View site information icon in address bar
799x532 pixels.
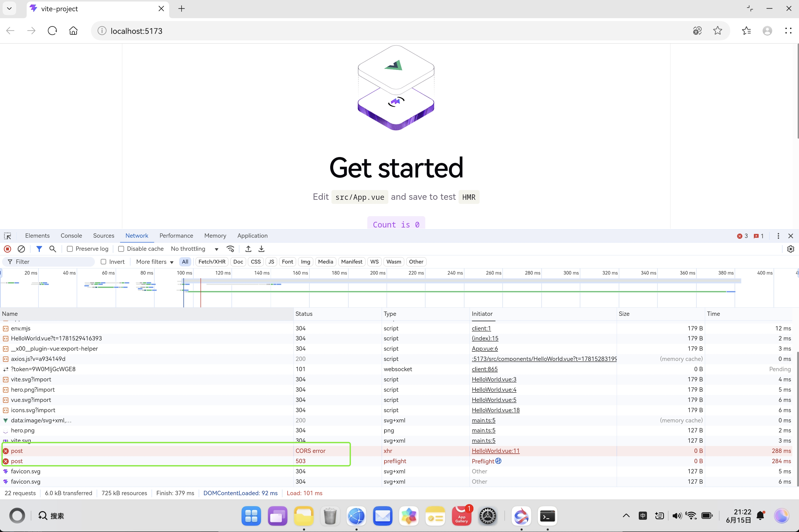[x=102, y=31]
